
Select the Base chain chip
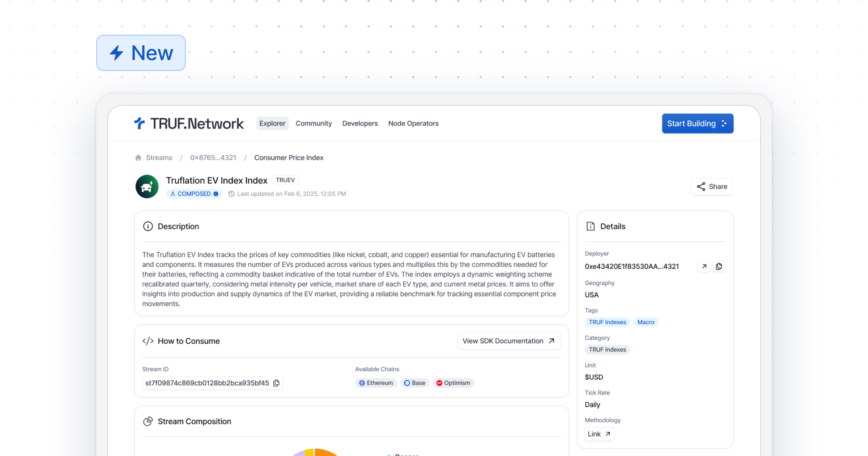(x=415, y=383)
